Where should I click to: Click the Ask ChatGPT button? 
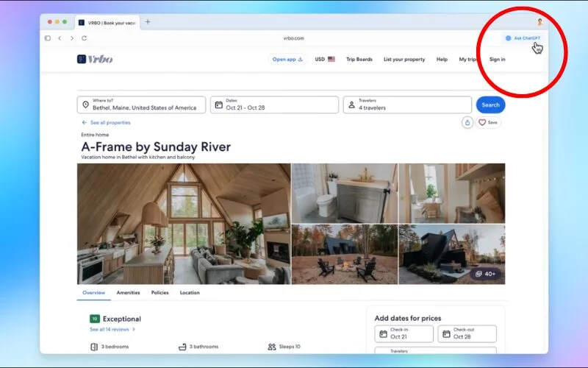pos(523,38)
